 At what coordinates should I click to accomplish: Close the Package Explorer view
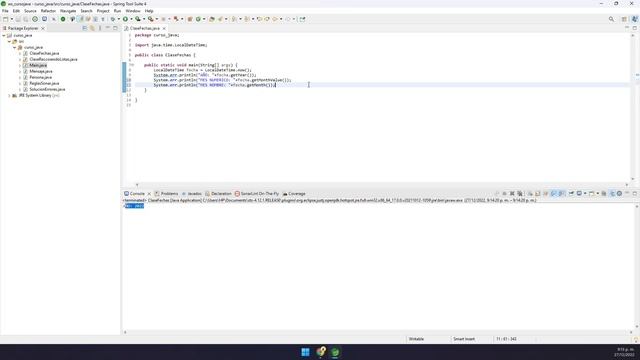43,28
